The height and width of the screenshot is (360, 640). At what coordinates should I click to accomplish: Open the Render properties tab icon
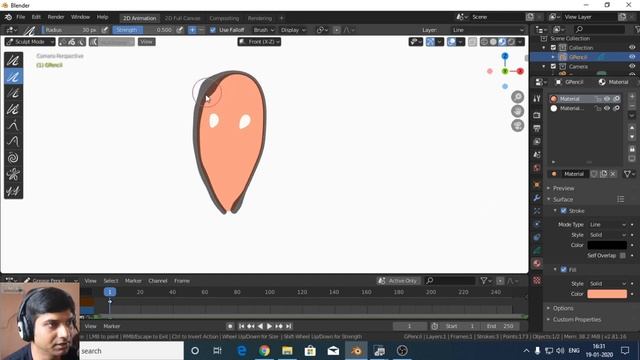[537, 116]
